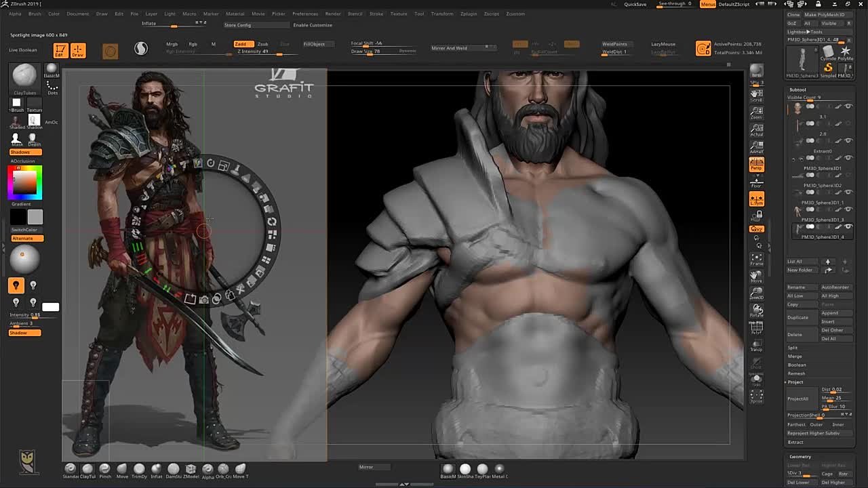Select the ToyPlastic material at bottom
Screen dimensions: 868x488
click(482, 470)
